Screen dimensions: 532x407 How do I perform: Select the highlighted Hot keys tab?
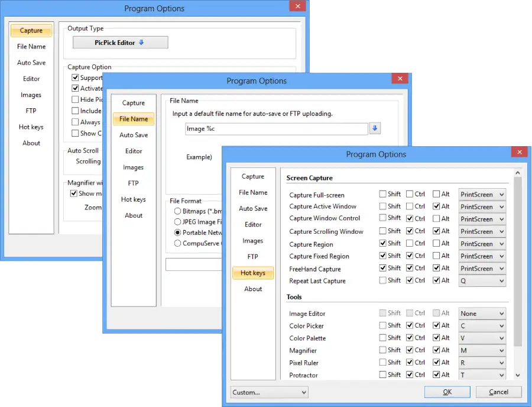252,273
